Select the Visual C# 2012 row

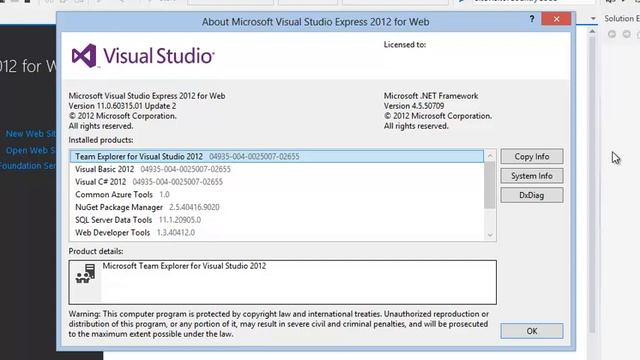point(277,182)
